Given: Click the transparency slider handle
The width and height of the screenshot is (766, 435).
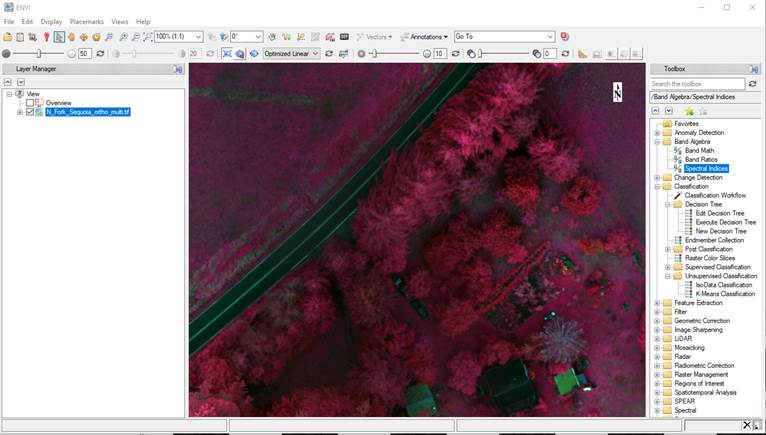Looking at the screenshot, I should point(480,54).
